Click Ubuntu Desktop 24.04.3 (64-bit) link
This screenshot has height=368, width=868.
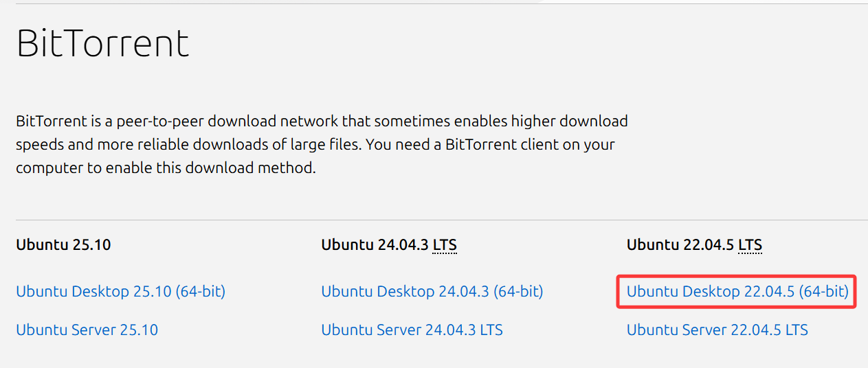coord(432,292)
